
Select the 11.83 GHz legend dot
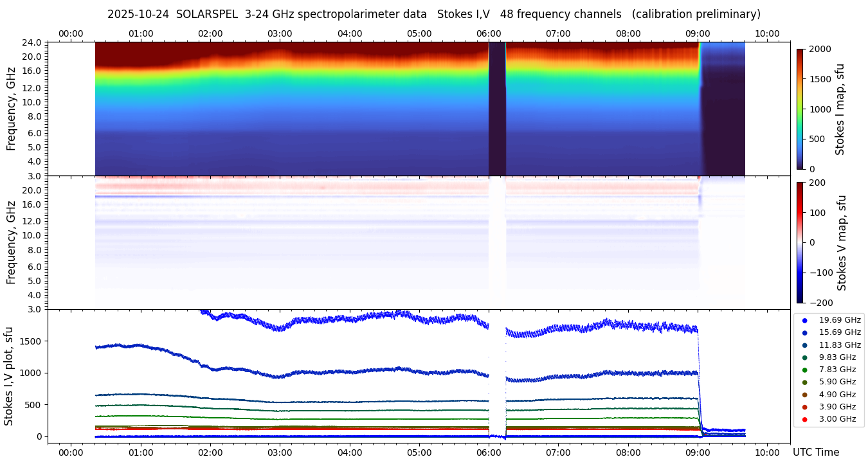pos(804,345)
